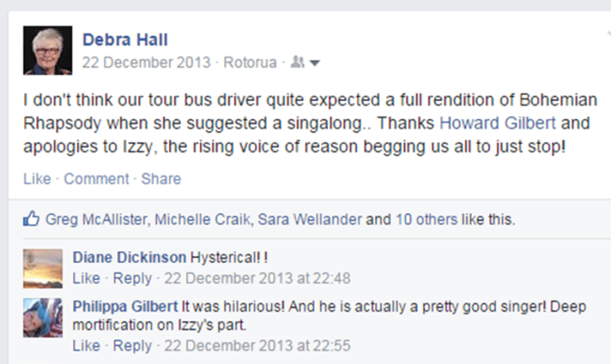Image resolution: width=611 pixels, height=364 pixels.
Task: Comment on the Bohemian Rhapsody post
Action: tap(97, 179)
